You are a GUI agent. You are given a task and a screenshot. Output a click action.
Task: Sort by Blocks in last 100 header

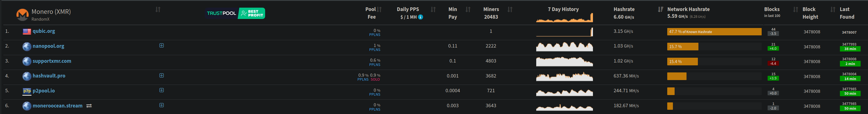(796, 9)
